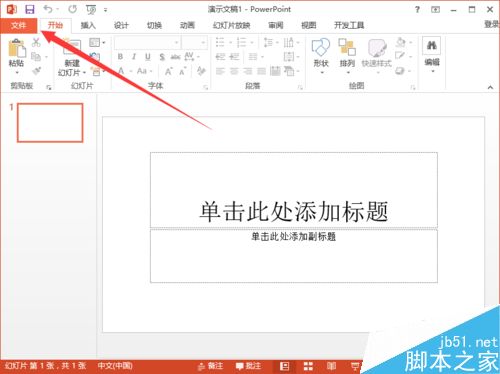Click the 单击此处添加标题 title placeholder
500x374 pixels.
click(x=294, y=190)
